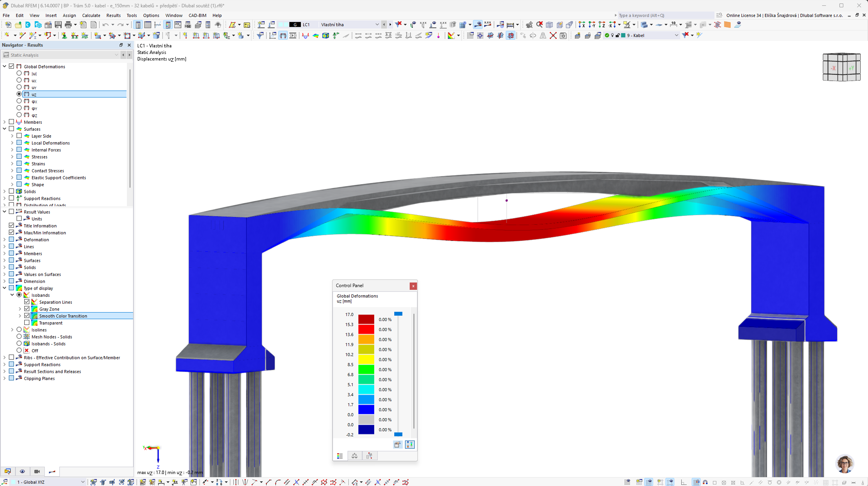
Task: Click the Navigator Views camera tab icon
Action: tap(37, 471)
